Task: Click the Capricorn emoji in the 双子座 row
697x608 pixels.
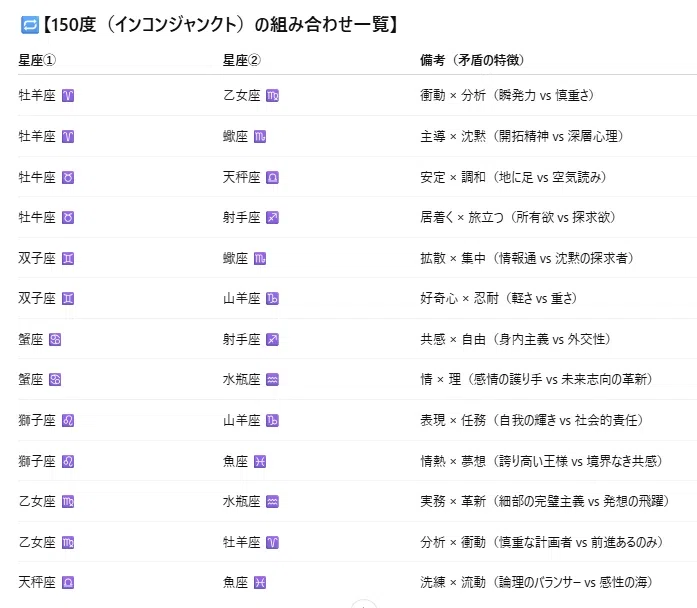Action: [272, 299]
